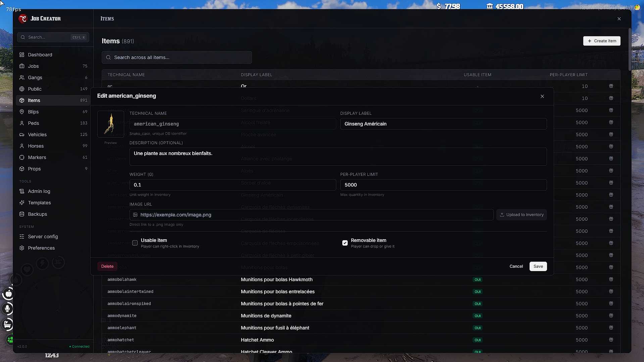Click Technical Name column header
Screen dimensions: 644x362
126,75
